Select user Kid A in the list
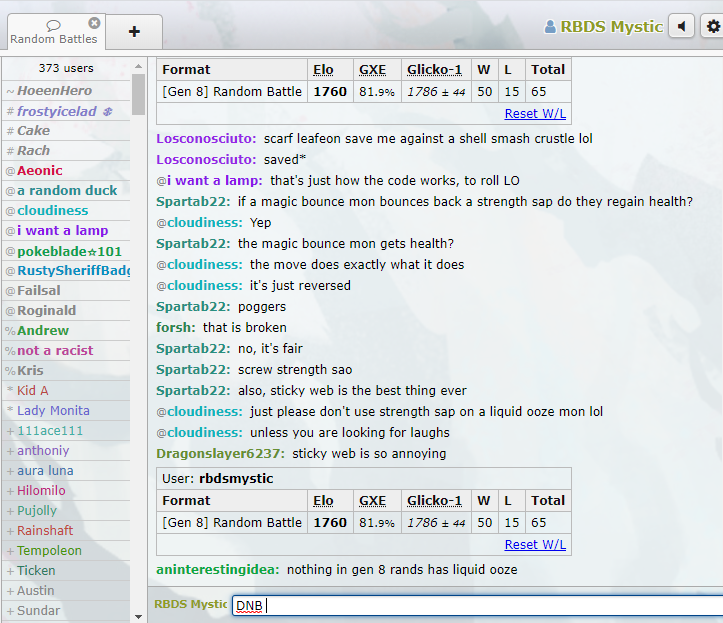Screen dimensions: 723x623 66,391
